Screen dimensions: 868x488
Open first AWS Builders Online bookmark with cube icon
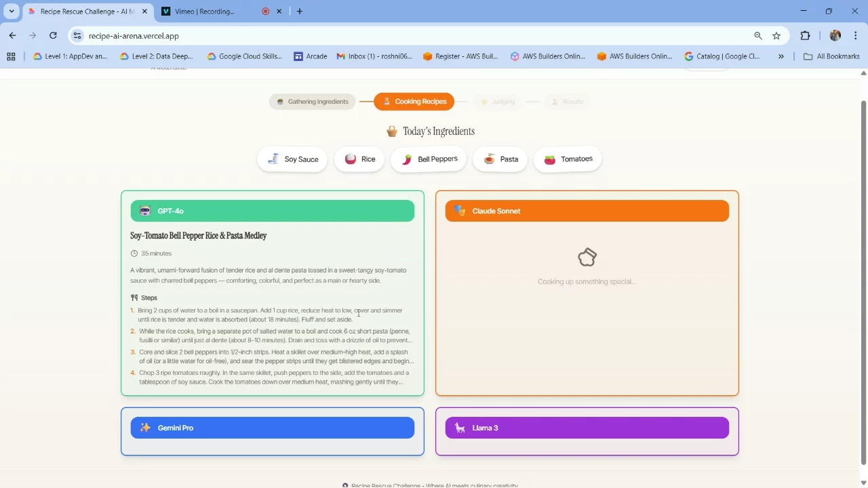[x=548, y=56]
